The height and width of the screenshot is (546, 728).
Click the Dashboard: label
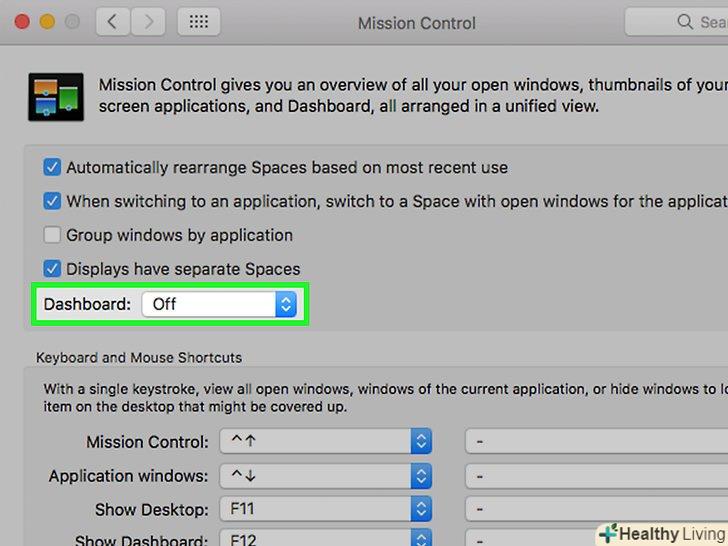[x=87, y=304]
